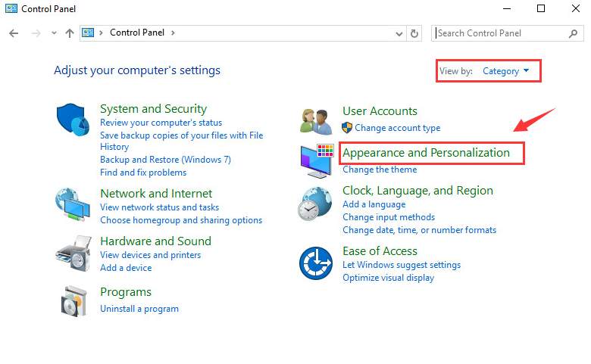
Task: Open the Clock, Language, and Region icon
Action: pos(314,204)
